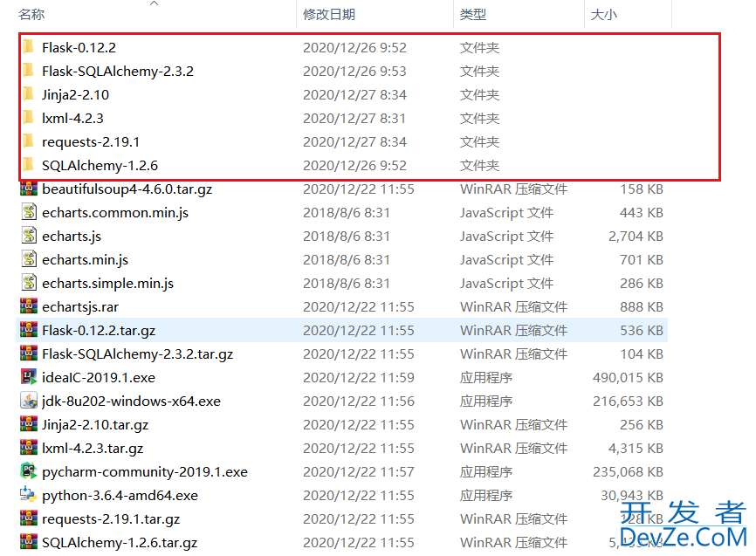The width and height of the screenshot is (756, 556).
Task: Click the 4,315 KB size value
Action: (636, 448)
